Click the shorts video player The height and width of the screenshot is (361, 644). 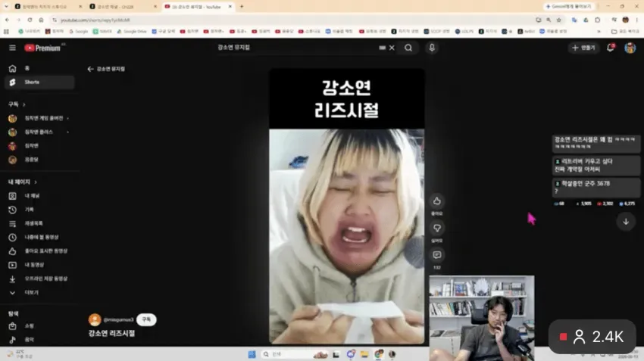click(347, 206)
